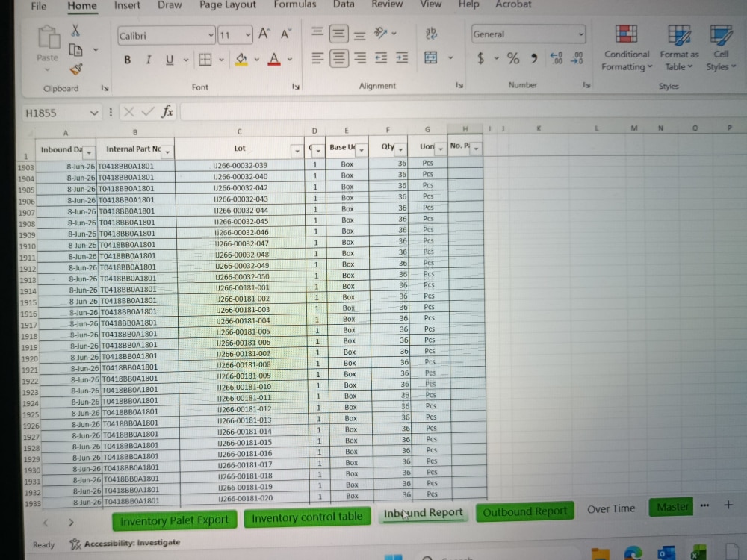
Task: Open the font size 11 dropdown
Action: (x=248, y=35)
